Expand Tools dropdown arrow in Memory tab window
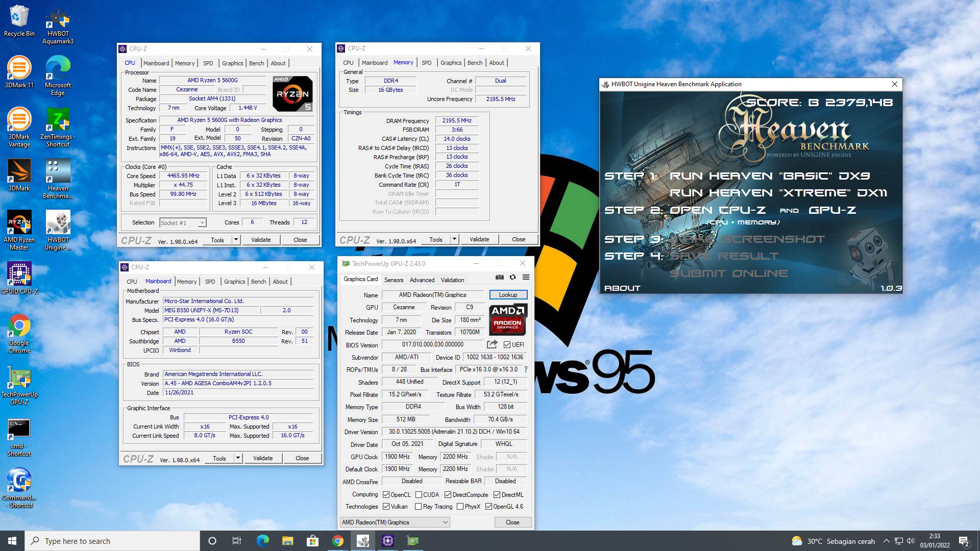 (454, 239)
